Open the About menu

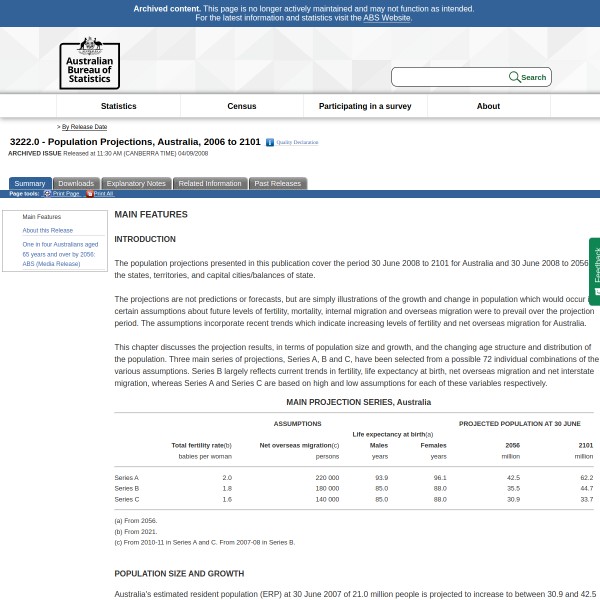click(488, 106)
